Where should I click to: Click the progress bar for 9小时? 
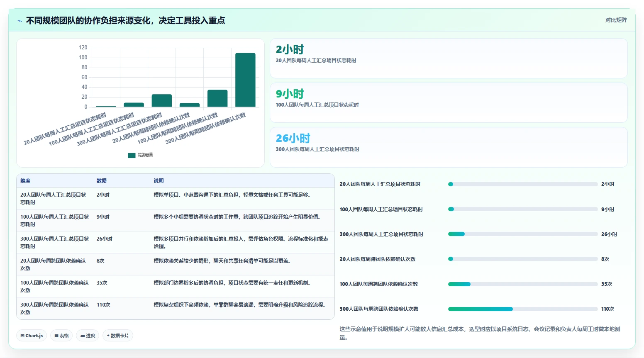coord(523,209)
